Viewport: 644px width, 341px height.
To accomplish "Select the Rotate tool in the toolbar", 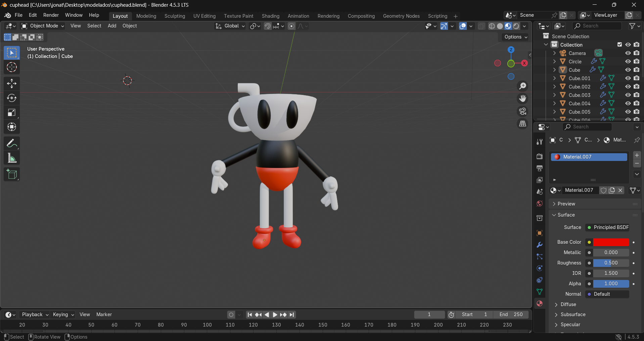I will coord(12,98).
